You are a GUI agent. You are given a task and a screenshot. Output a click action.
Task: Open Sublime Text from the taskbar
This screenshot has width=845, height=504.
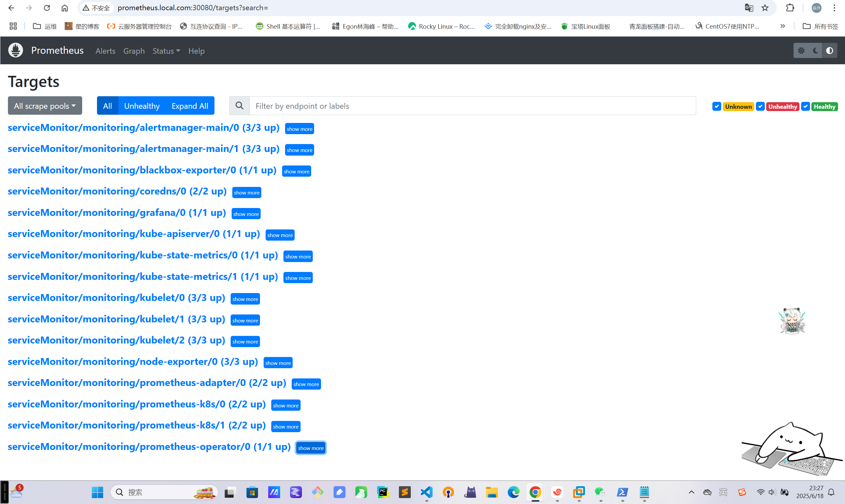tap(405, 492)
